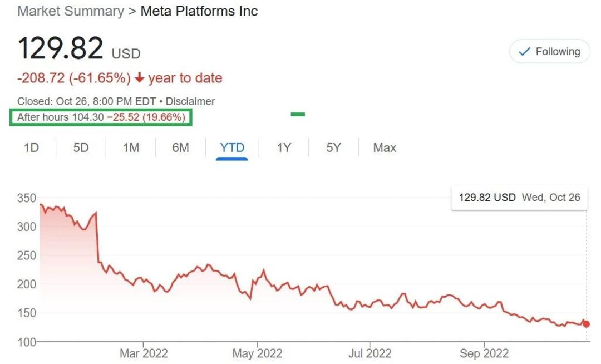Screen dimensions: 601x364
Task: Click the Following checkmark icon
Action: tap(524, 51)
